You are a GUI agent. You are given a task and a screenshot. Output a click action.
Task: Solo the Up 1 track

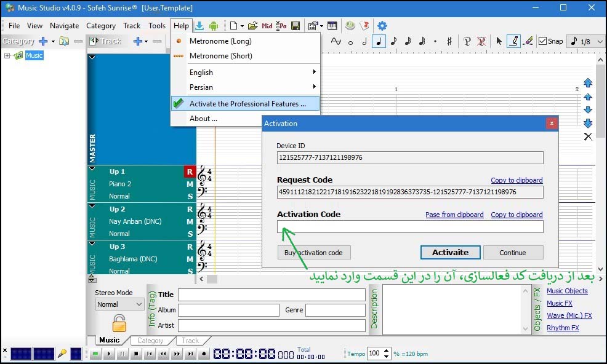pyautogui.click(x=190, y=197)
